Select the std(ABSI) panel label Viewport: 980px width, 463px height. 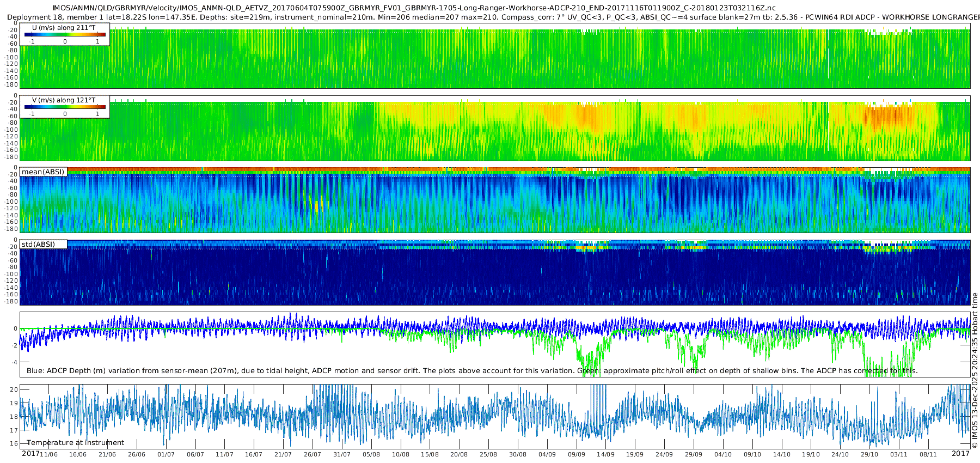[x=44, y=244]
